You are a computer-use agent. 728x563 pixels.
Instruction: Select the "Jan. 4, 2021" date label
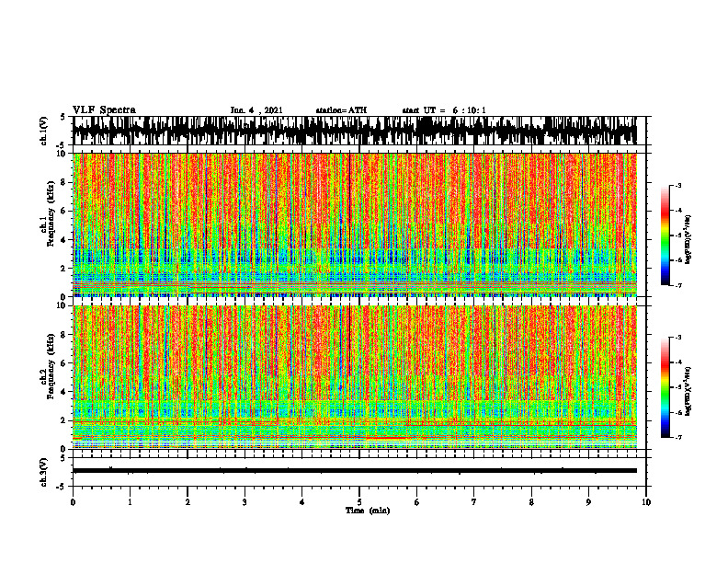click(256, 110)
